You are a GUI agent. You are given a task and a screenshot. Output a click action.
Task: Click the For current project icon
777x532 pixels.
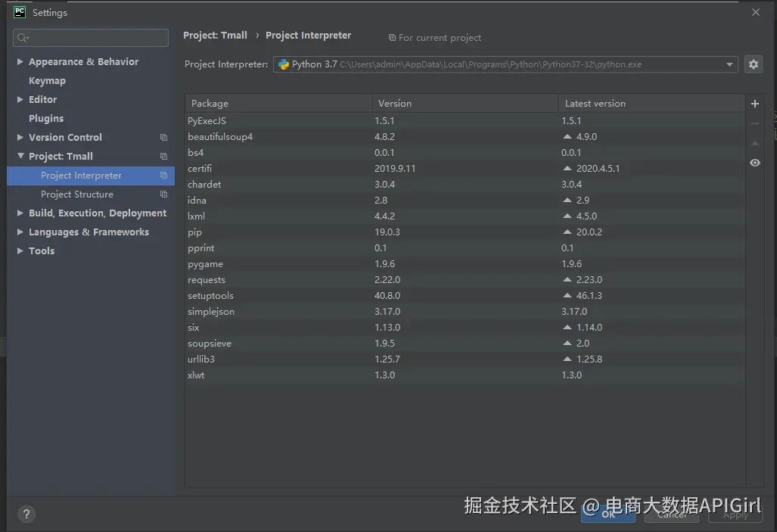[x=392, y=37]
